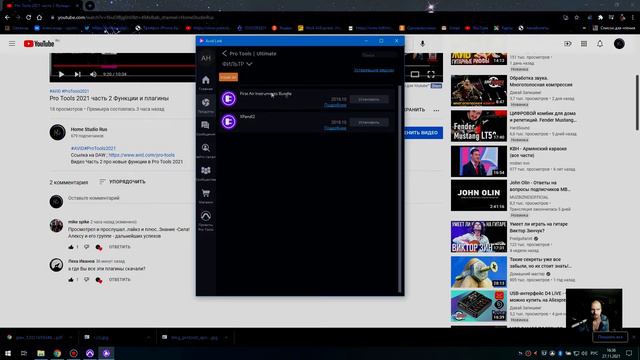Click the YouTube page vertical scrollbar
The width and height of the screenshot is (640, 360).
(x=637, y=103)
